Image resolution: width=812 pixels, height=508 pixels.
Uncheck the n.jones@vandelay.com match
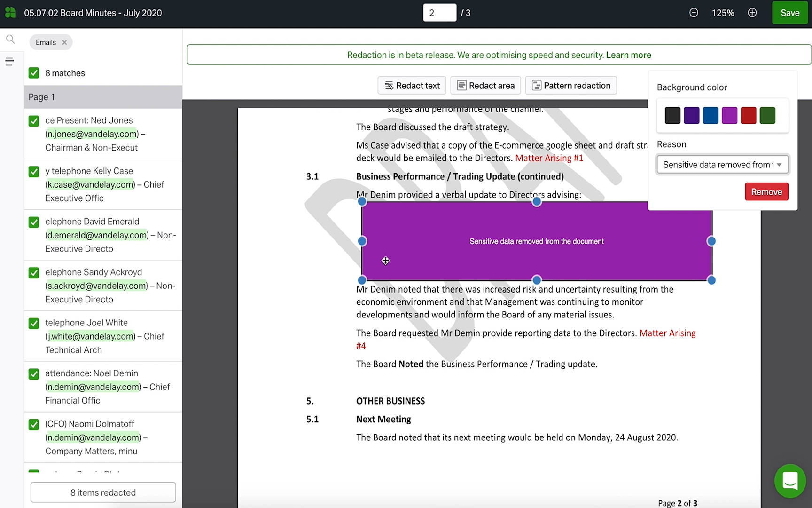(34, 121)
